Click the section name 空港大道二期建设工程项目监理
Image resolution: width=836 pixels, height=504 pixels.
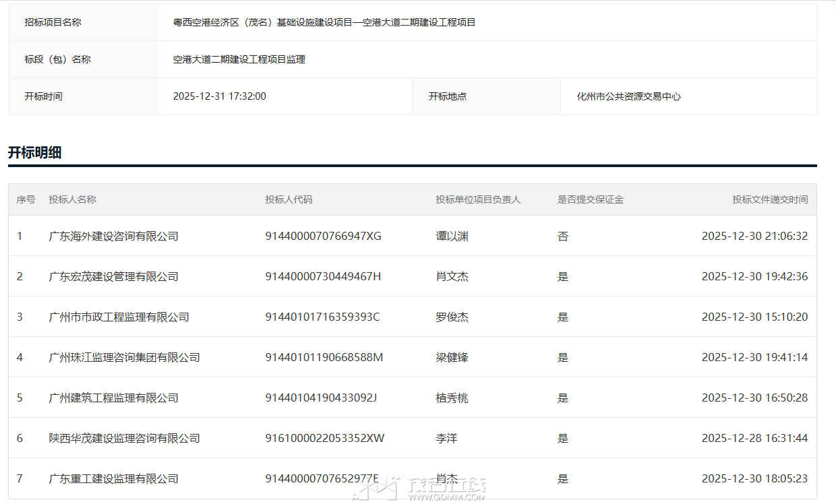(239, 59)
